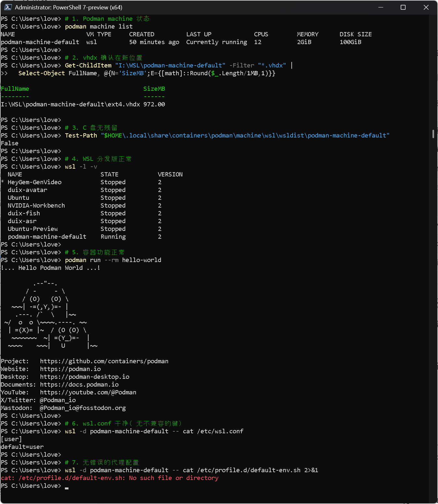Click the 'False' output line
This screenshot has height=504, width=438.
[9, 143]
